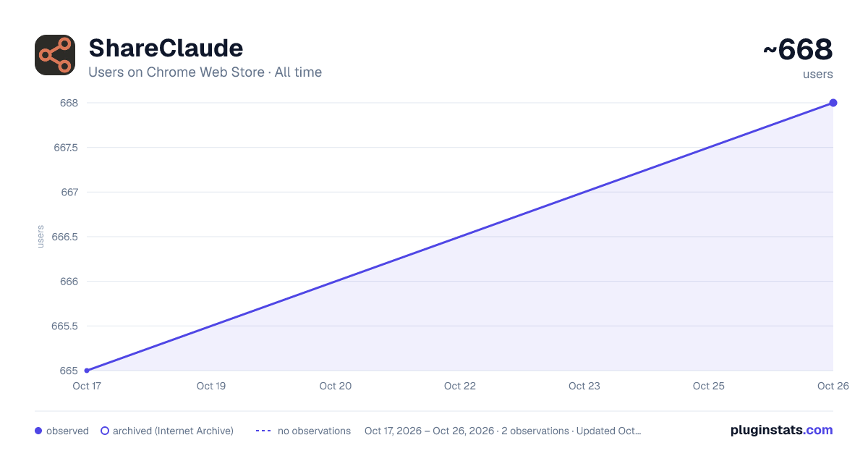Click the Oct 20 x-axis label
The height and width of the screenshot is (456, 868).
click(x=336, y=386)
